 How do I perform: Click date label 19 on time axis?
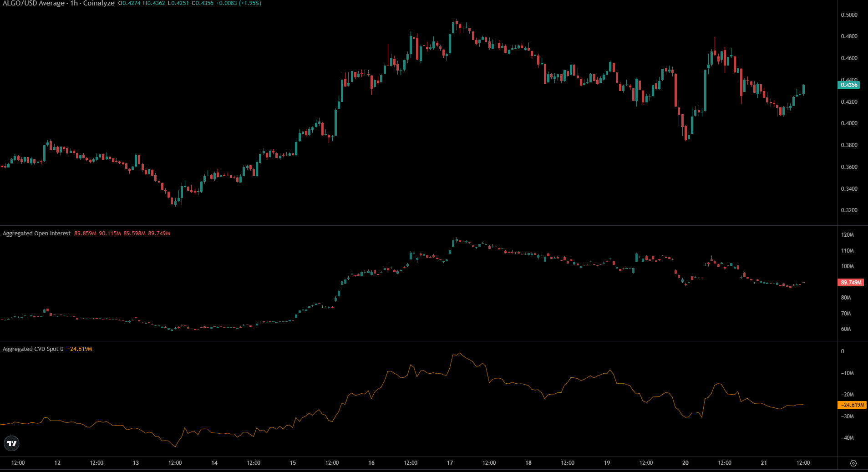607,463
